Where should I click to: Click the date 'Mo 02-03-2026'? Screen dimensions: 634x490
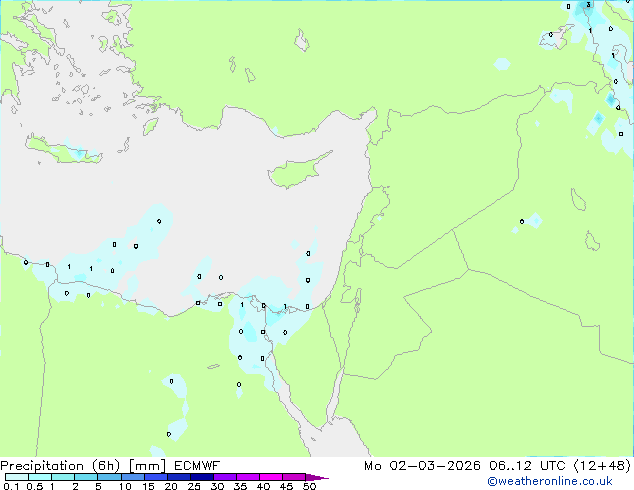(422, 466)
